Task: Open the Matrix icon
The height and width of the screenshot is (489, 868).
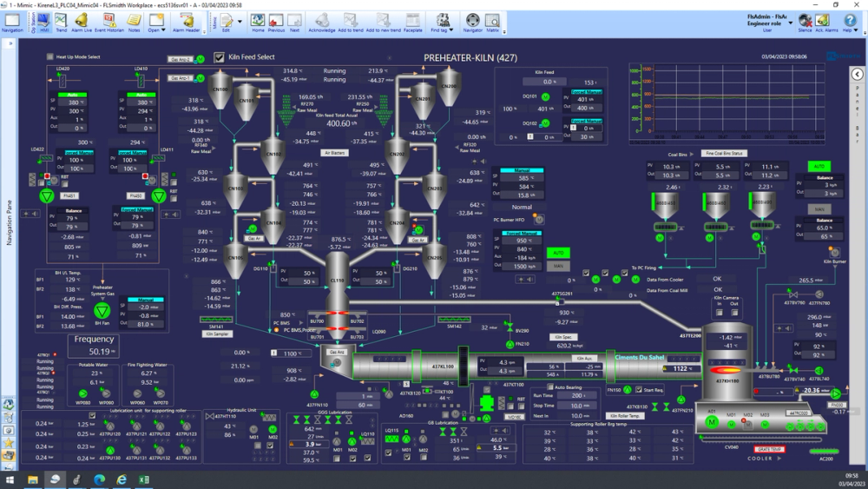Action: (x=492, y=21)
